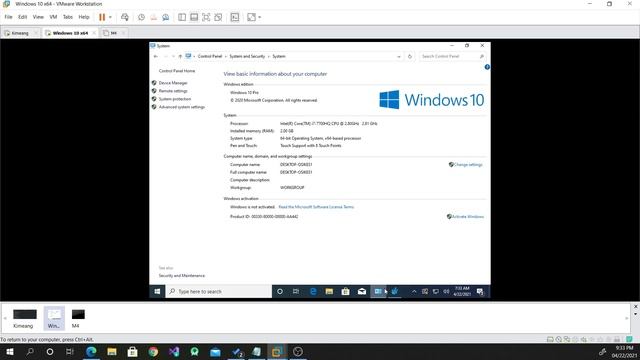Open the Help menu in VMware
The image size is (640, 360).
pos(84,17)
